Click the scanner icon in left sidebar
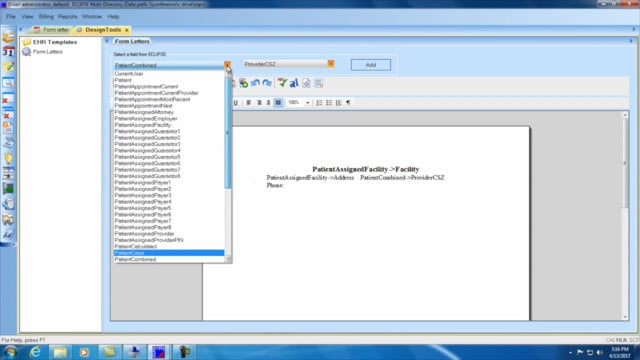The height and width of the screenshot is (360, 640). coord(8,143)
